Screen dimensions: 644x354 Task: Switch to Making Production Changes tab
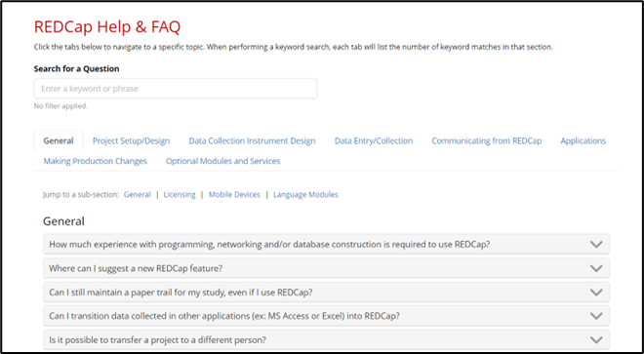tap(95, 161)
